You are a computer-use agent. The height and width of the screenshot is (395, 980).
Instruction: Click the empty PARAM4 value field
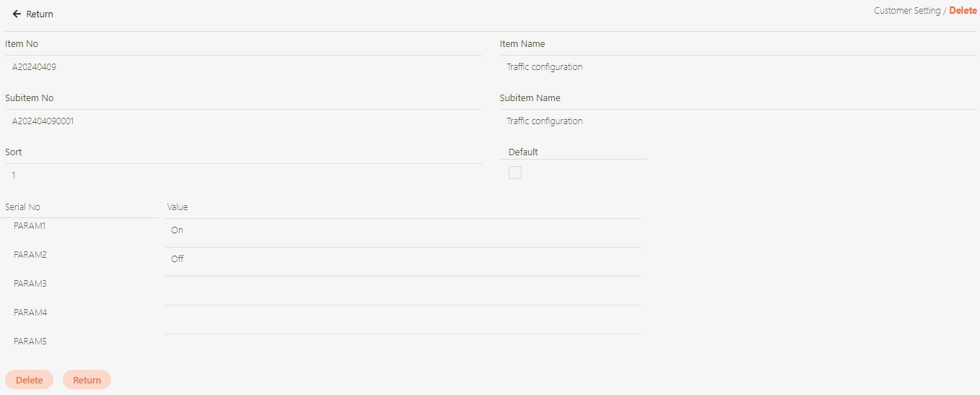pos(402,319)
